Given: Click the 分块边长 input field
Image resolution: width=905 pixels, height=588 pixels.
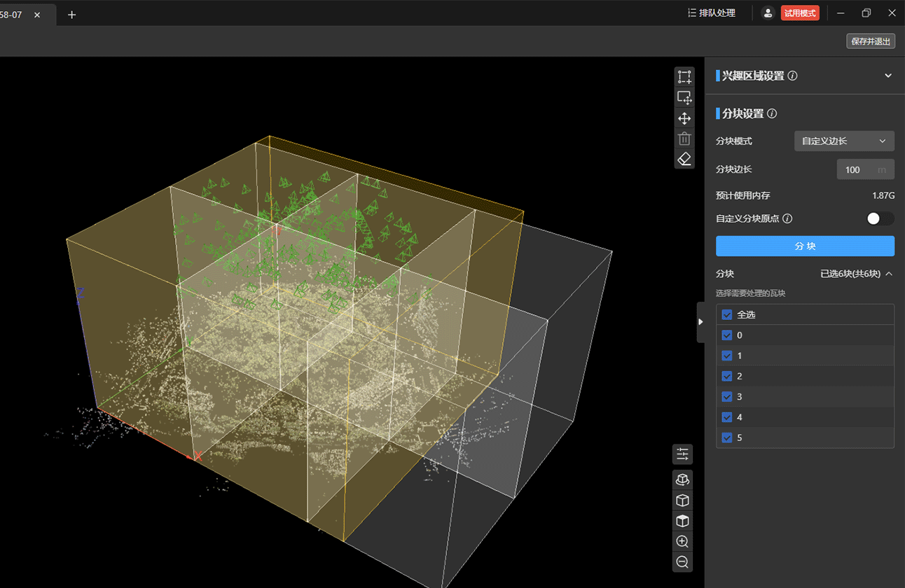Looking at the screenshot, I should tap(859, 169).
